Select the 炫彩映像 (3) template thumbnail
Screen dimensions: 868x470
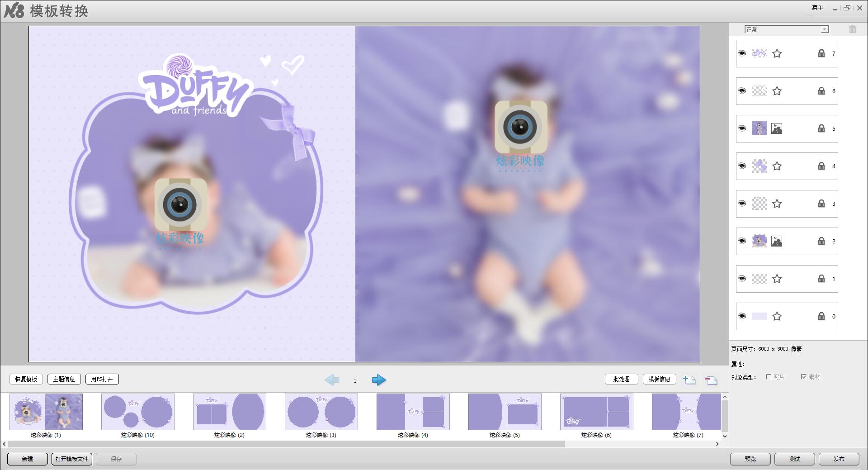321,412
